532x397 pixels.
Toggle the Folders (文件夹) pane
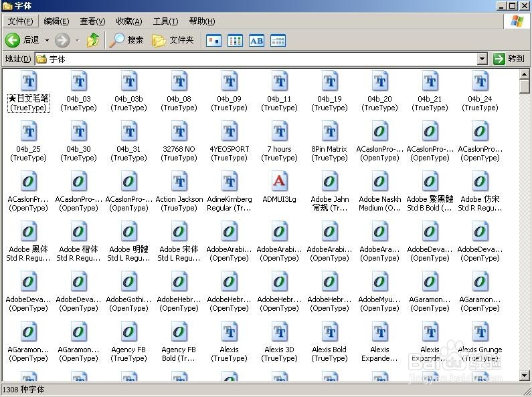tap(173, 40)
